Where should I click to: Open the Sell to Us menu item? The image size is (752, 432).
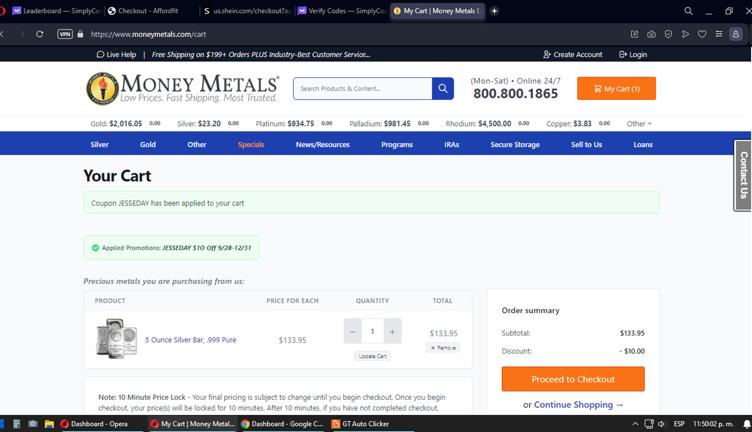[x=586, y=144]
